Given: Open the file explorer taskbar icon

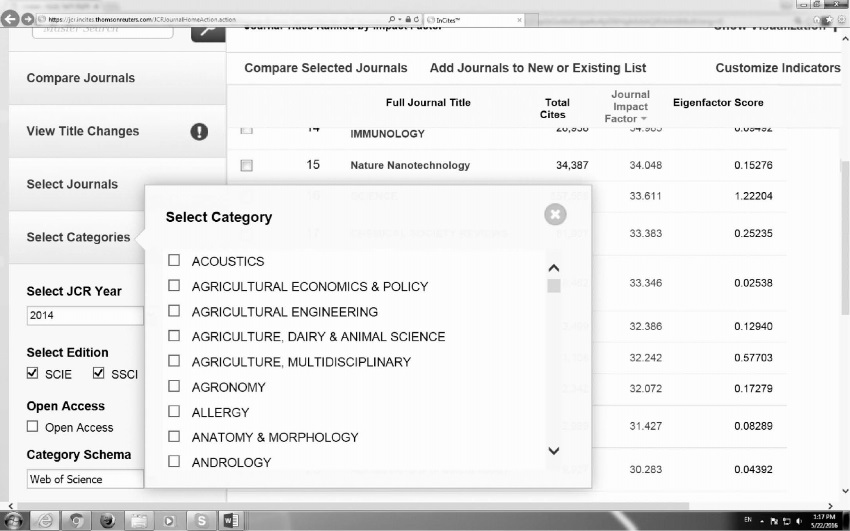Looking at the screenshot, I should (139, 521).
